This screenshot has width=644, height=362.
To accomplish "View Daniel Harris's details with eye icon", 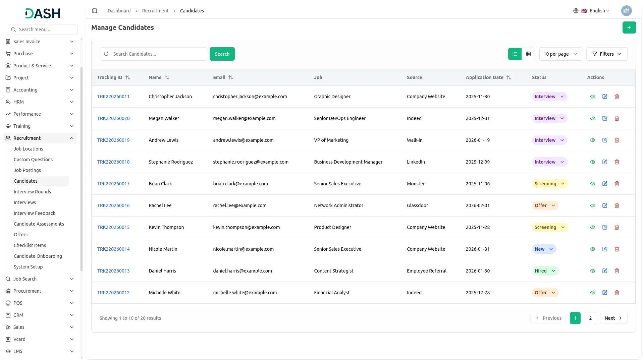I will tap(592, 271).
